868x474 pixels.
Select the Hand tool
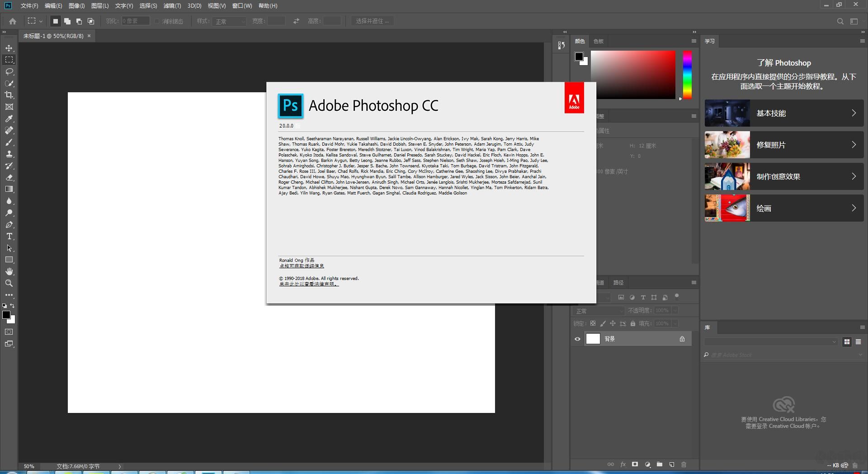[x=9, y=271]
